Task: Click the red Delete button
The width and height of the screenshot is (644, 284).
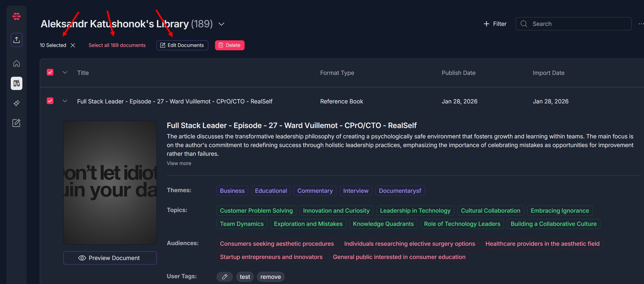Action: [229, 45]
